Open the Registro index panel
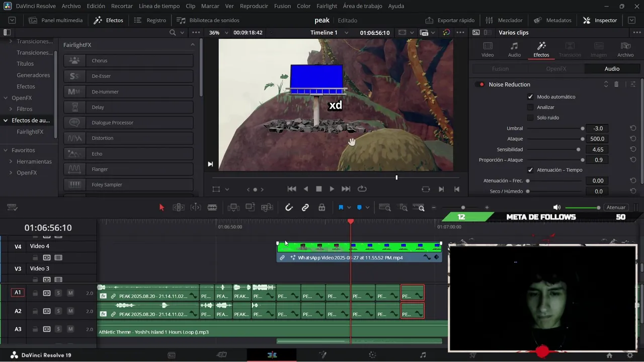This screenshot has height=362, width=644. click(150, 20)
